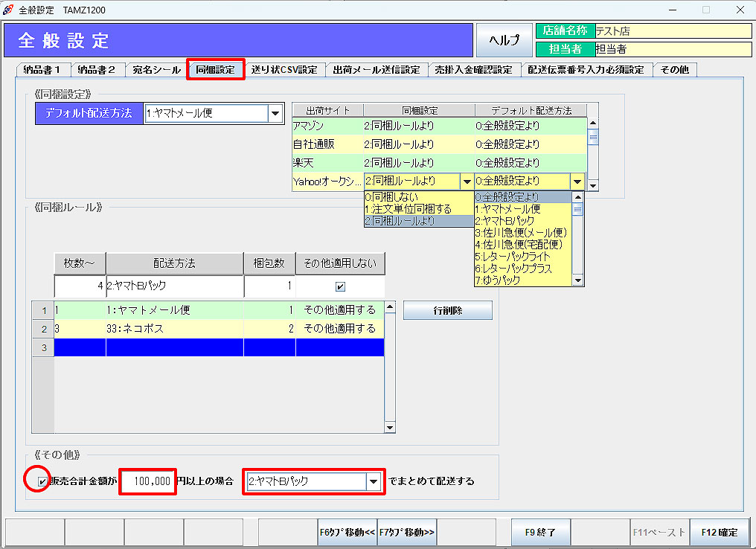
Task: Select the 出荷メール送信設定 tab
Action: (x=377, y=70)
